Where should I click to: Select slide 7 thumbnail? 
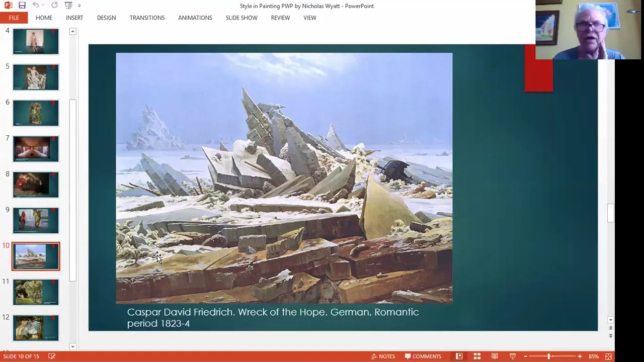click(x=36, y=149)
